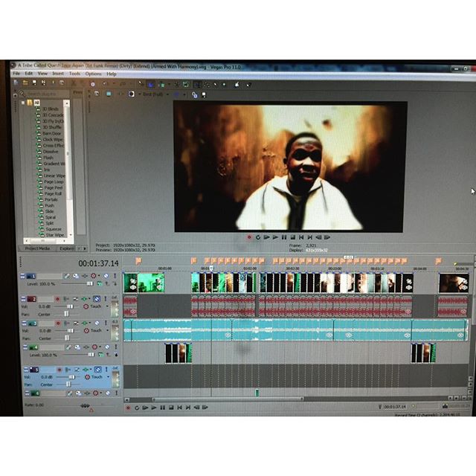
Task: Arm track 2 for record
Action: coord(58,299)
